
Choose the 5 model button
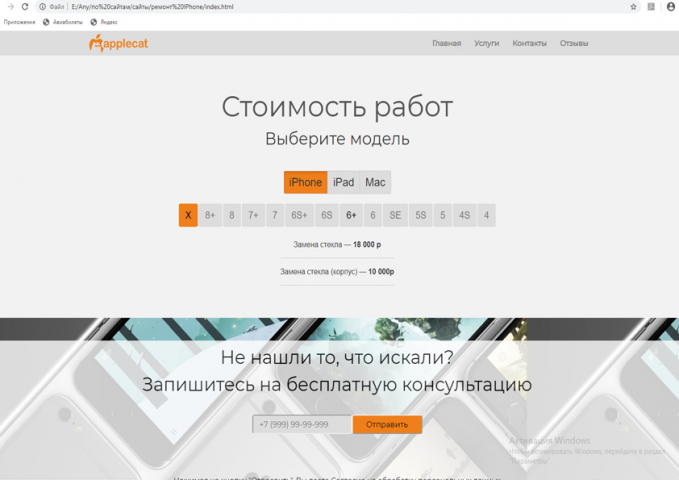(x=443, y=215)
